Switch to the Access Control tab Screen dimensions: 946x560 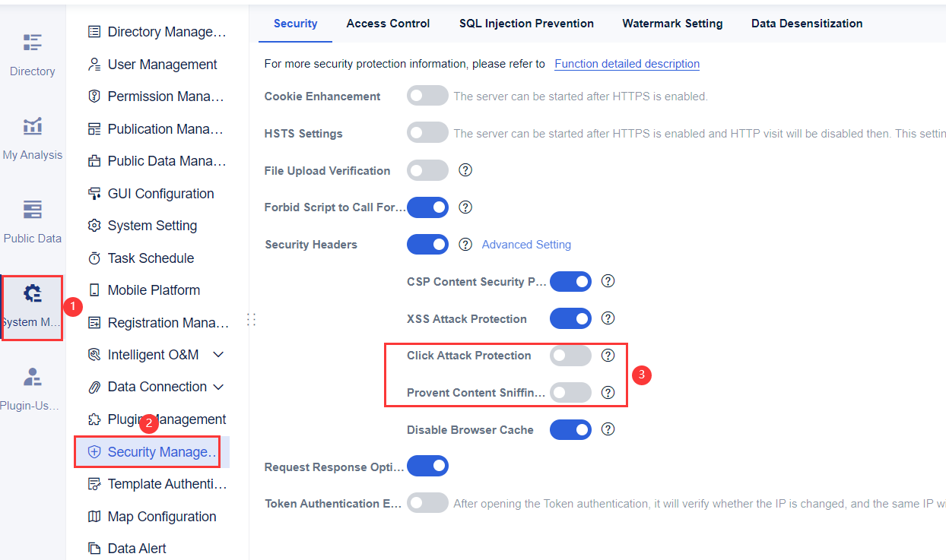[388, 24]
